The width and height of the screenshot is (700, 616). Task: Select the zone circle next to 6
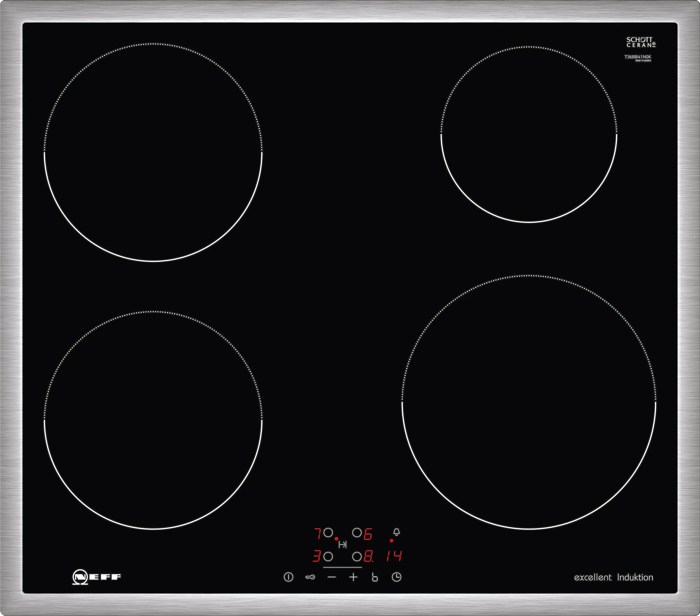coord(357,532)
